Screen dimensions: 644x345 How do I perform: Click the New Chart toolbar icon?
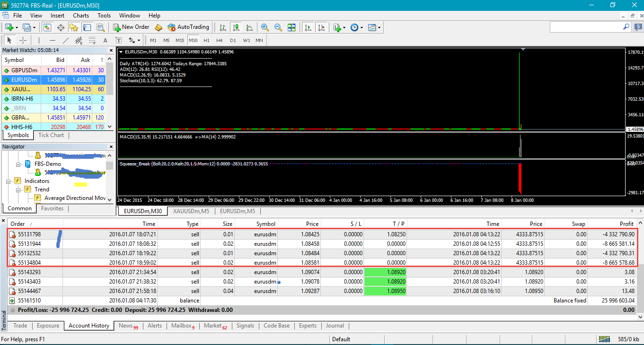[9, 27]
